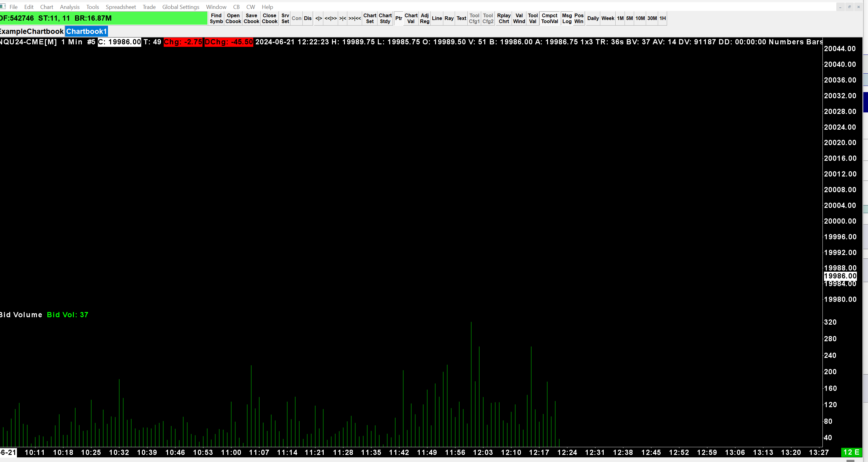This screenshot has width=868, height=462.
Task: Select the Line drawing tool
Action: (x=437, y=18)
